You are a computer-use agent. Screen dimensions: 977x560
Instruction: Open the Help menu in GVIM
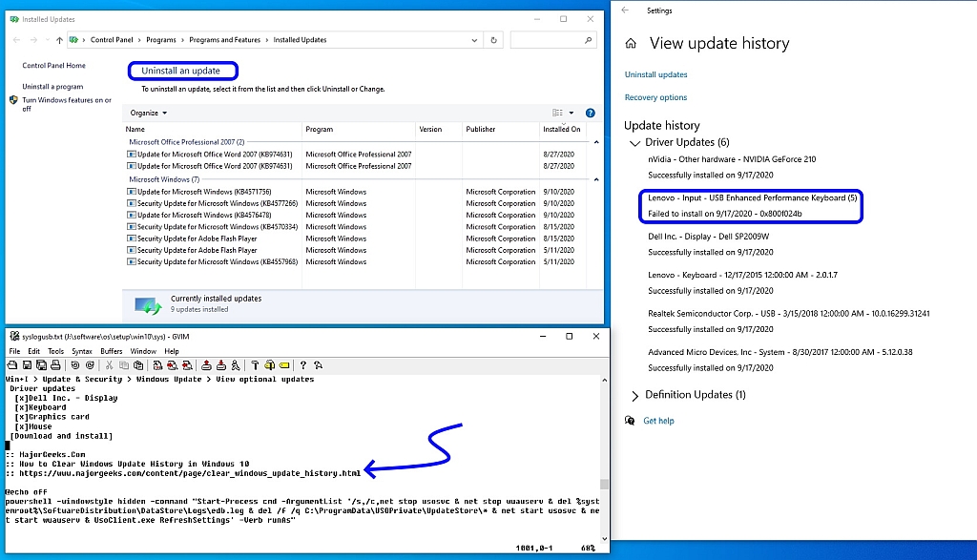tap(172, 351)
